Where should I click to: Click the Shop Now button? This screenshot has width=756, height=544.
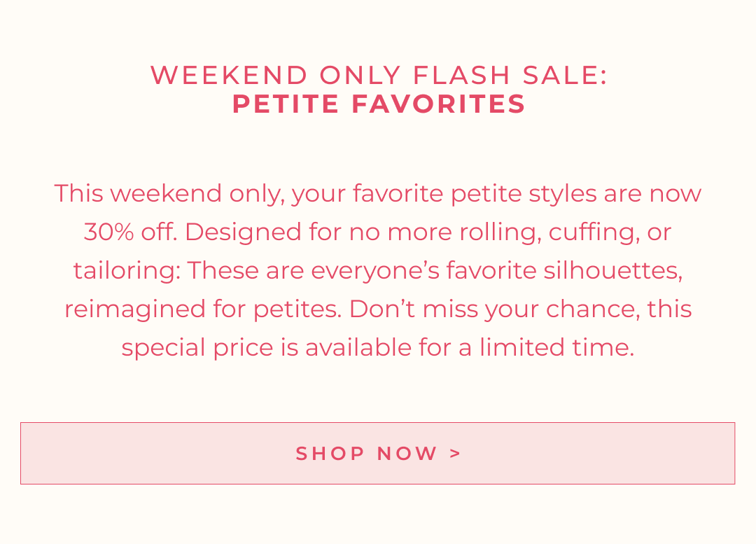point(377,453)
